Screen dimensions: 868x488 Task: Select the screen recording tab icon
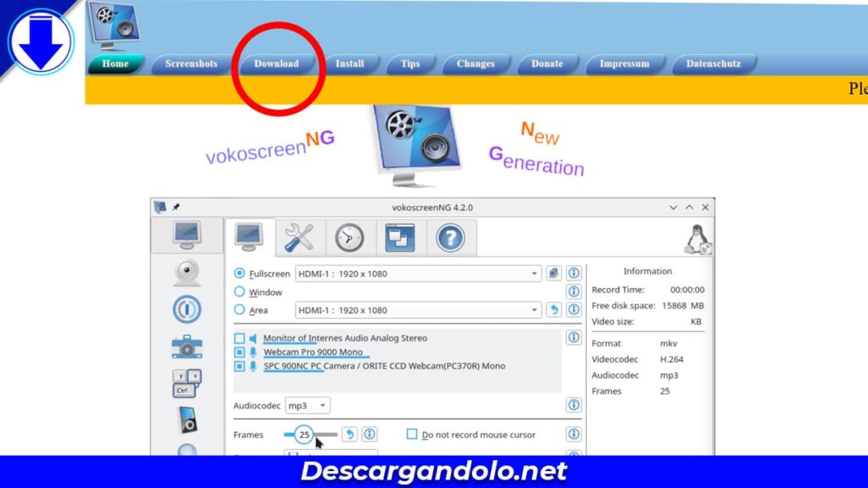(248, 237)
